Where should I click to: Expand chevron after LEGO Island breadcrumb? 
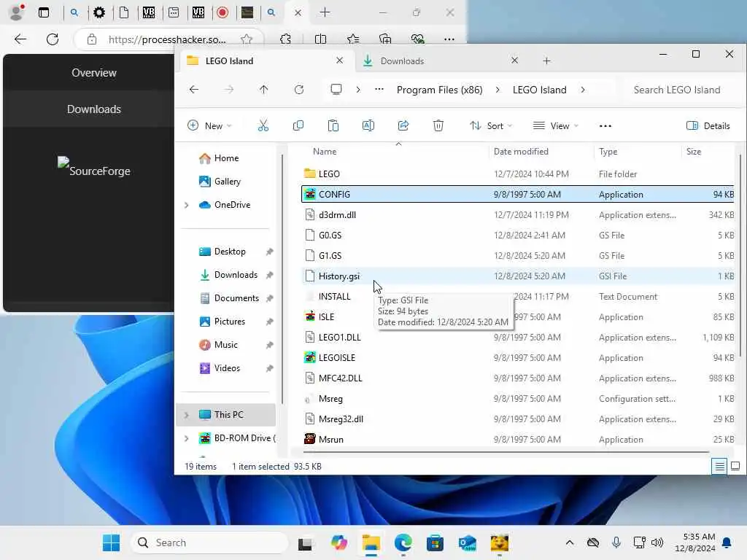(583, 90)
